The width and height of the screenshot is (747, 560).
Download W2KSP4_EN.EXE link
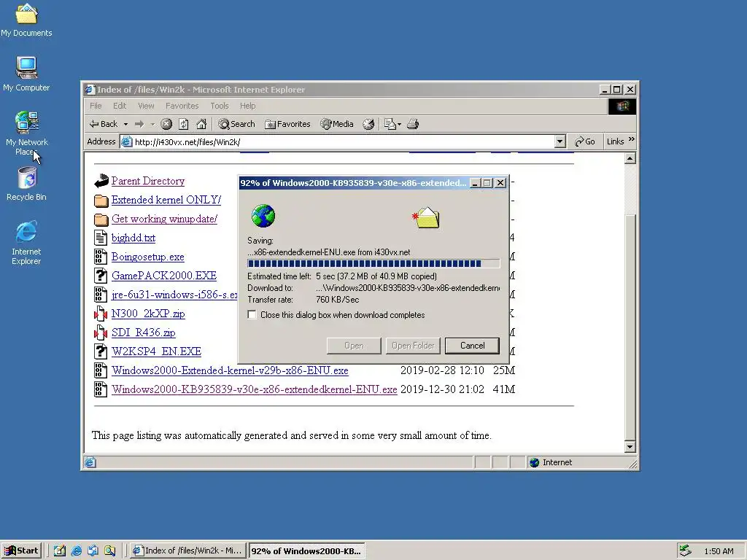tap(156, 351)
